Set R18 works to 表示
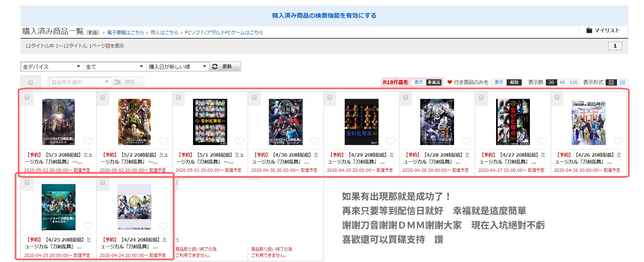 [419, 82]
